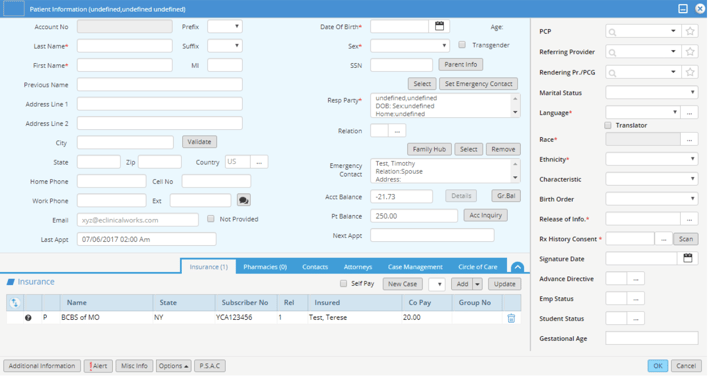Go to Contacts tab

(x=315, y=267)
